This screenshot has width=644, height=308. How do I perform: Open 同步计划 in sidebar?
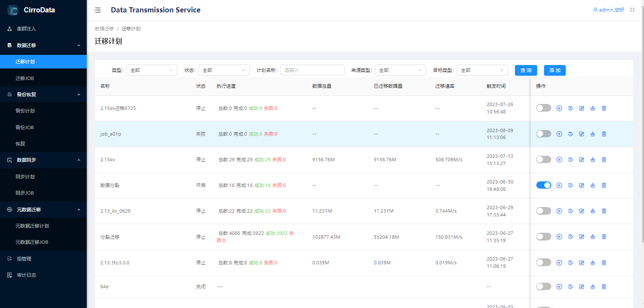pos(43,177)
